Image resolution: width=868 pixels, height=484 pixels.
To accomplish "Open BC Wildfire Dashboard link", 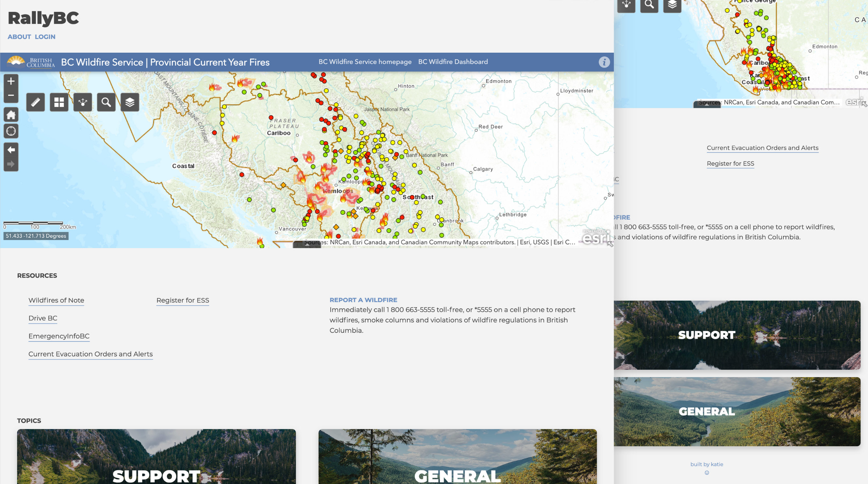I will click(453, 62).
